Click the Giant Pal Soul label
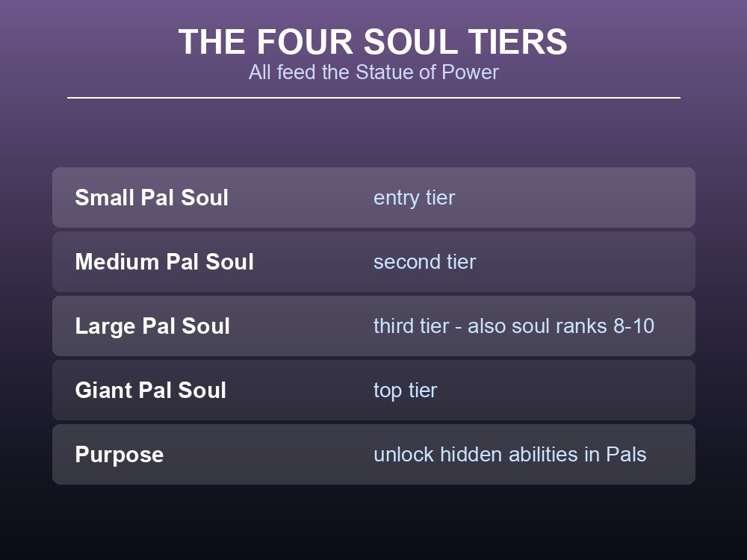This screenshot has height=560, width=747. coord(151,390)
